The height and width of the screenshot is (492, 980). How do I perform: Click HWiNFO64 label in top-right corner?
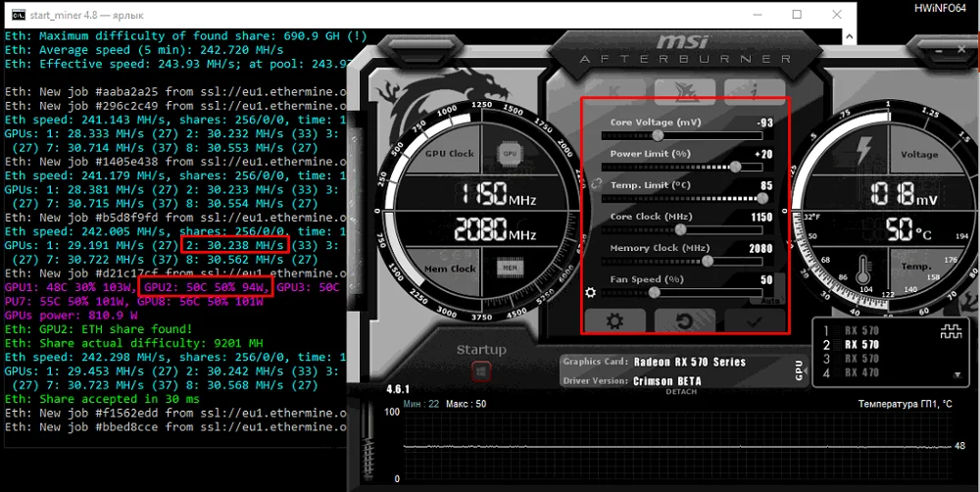click(x=940, y=8)
